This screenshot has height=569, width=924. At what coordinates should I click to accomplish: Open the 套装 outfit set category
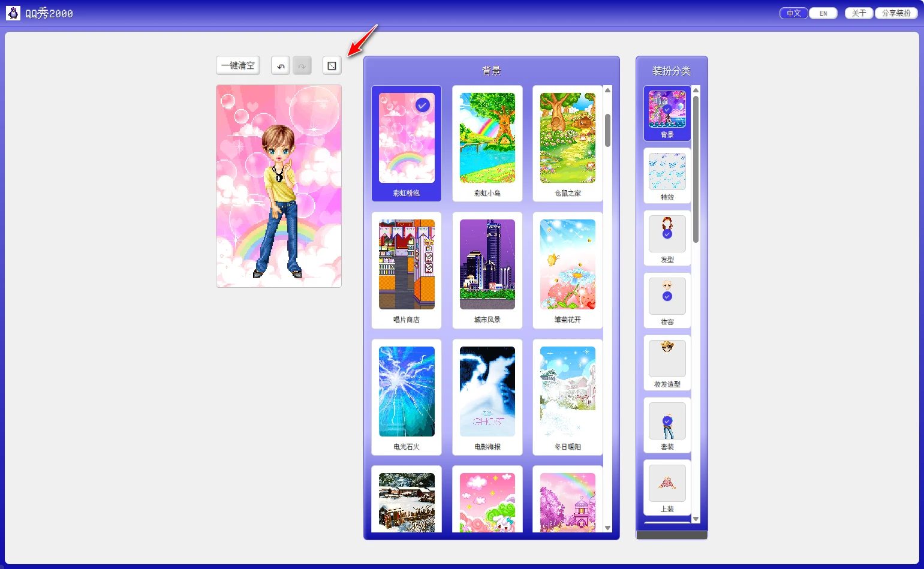[x=667, y=425]
